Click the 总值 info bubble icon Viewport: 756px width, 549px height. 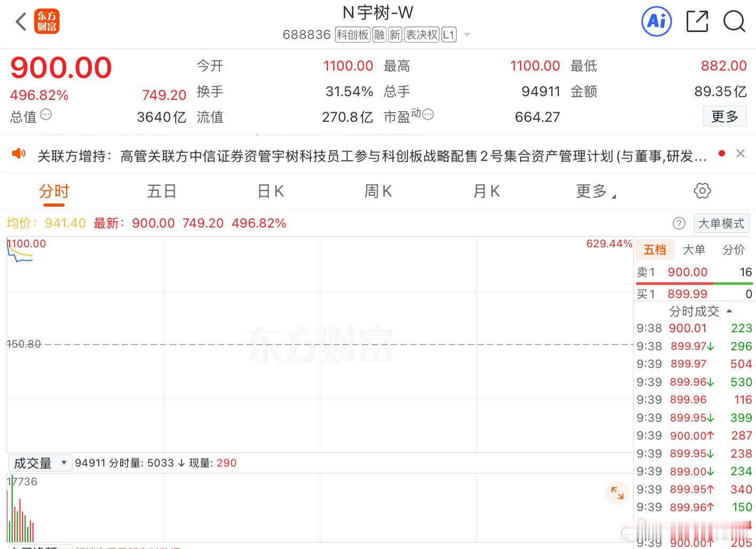click(x=46, y=114)
